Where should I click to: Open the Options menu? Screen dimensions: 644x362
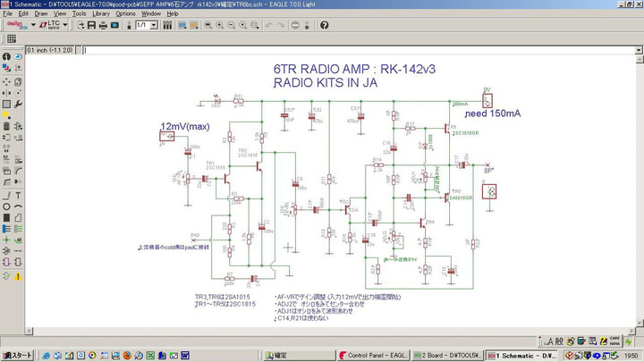[x=125, y=13]
